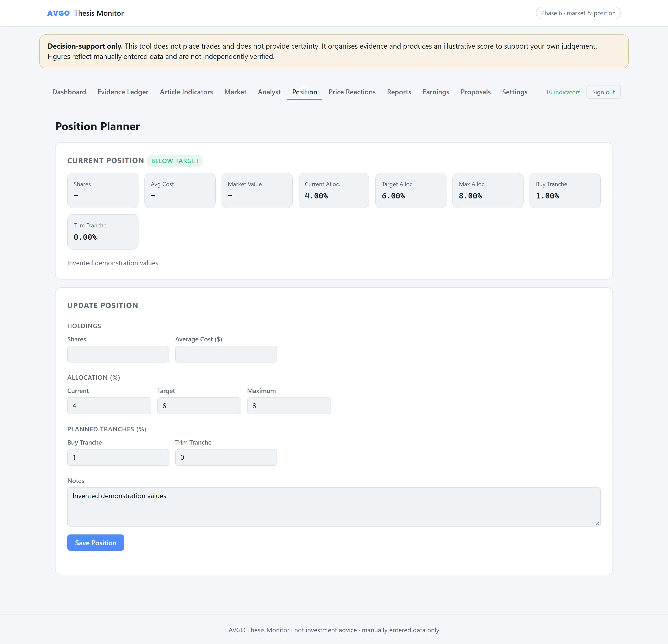Focus the Shares input field
This screenshot has height=644, width=668.
point(118,354)
